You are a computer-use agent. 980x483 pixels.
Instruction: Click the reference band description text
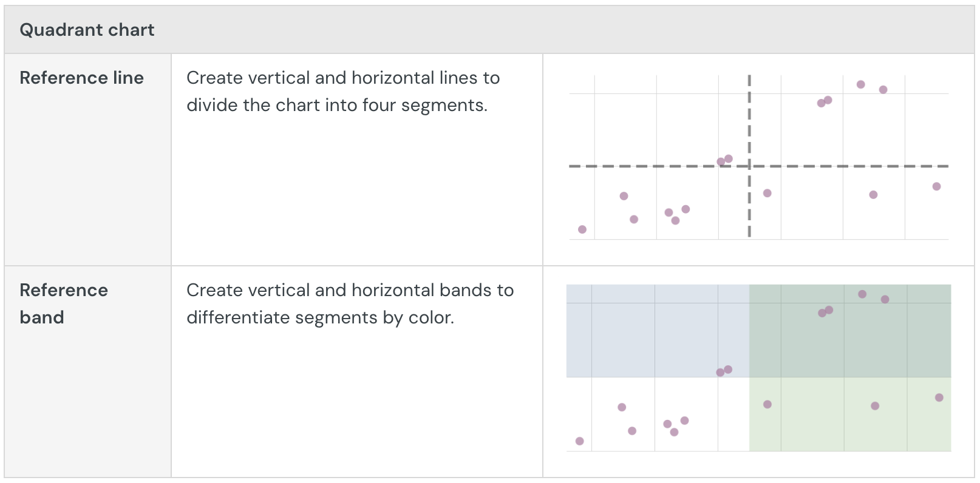tap(350, 303)
